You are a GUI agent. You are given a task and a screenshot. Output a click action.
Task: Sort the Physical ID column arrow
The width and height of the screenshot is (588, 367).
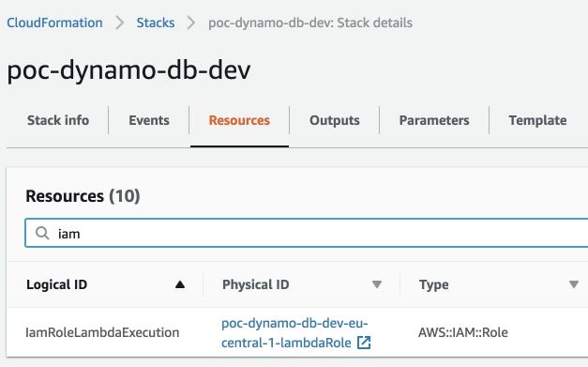point(377,284)
